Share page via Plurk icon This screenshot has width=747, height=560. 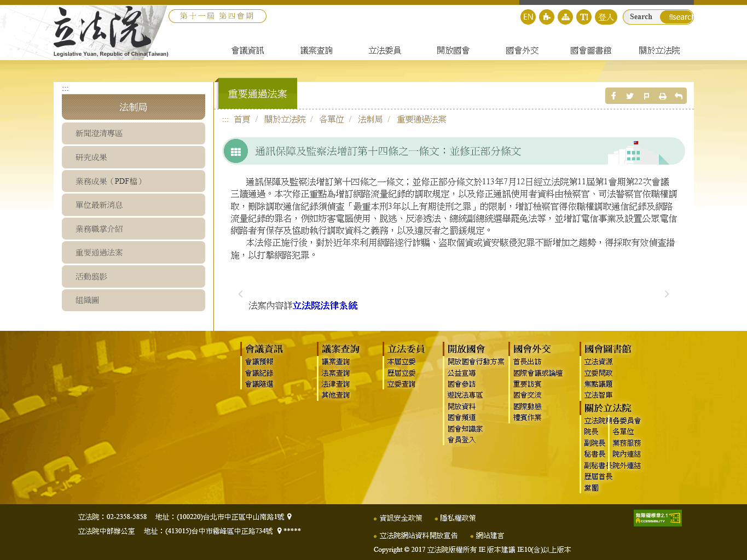(646, 96)
